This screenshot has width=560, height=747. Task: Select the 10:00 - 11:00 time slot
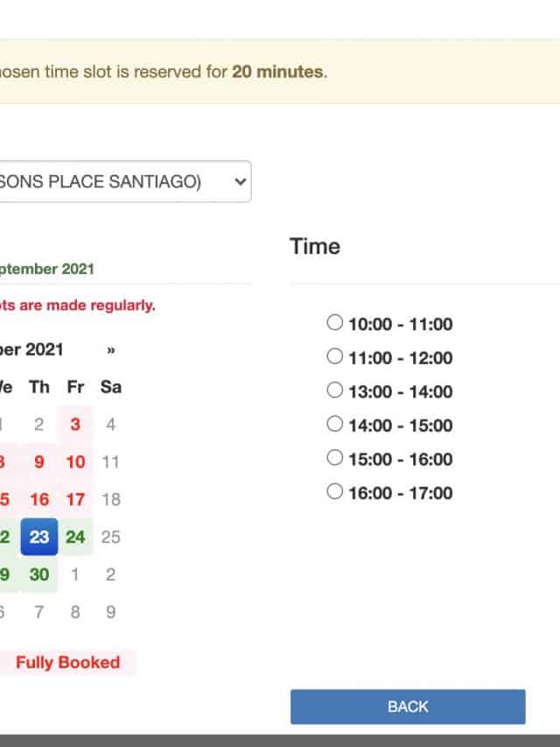tap(334, 323)
